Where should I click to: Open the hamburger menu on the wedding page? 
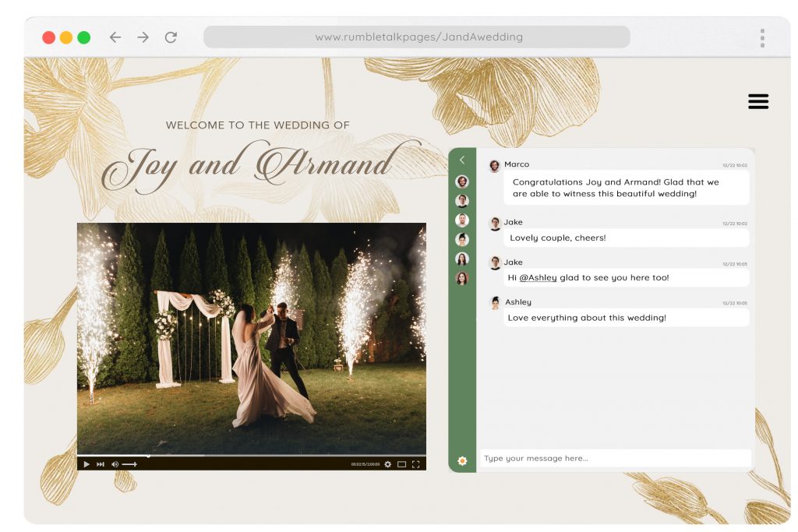(757, 101)
